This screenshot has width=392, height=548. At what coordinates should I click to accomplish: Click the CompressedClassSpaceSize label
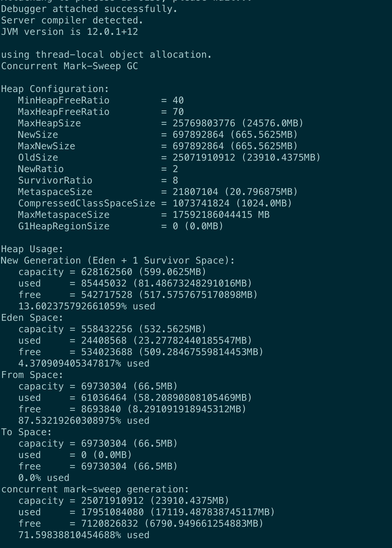click(87, 203)
